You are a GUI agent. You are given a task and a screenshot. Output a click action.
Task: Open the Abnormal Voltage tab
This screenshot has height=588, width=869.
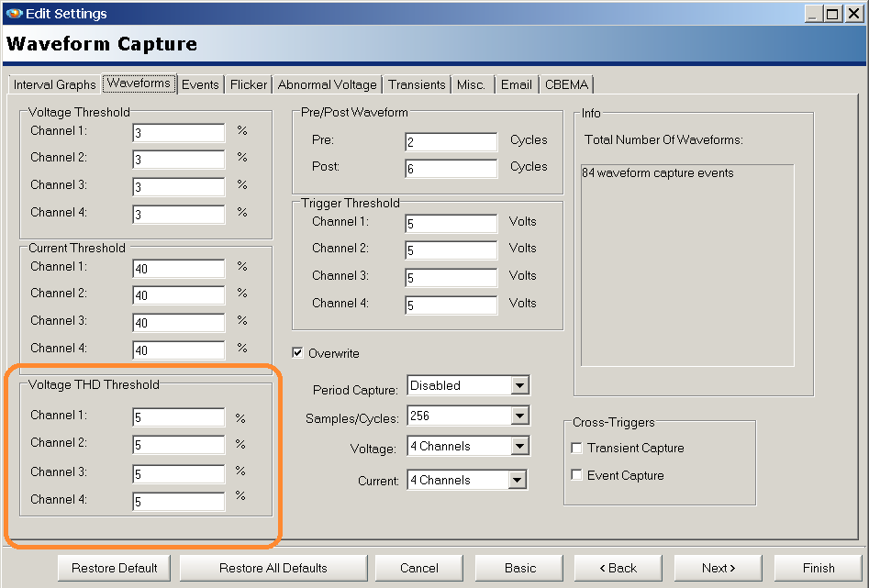328,85
